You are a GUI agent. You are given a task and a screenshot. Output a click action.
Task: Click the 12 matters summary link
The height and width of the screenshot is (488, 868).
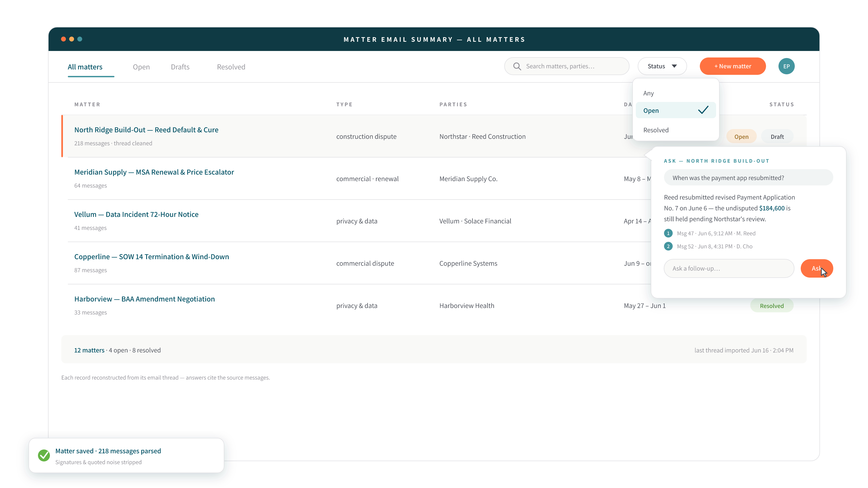point(89,350)
